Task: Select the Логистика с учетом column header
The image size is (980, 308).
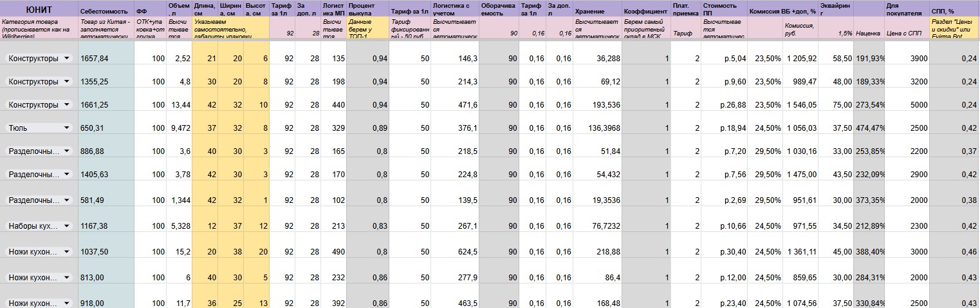Action: click(x=455, y=9)
